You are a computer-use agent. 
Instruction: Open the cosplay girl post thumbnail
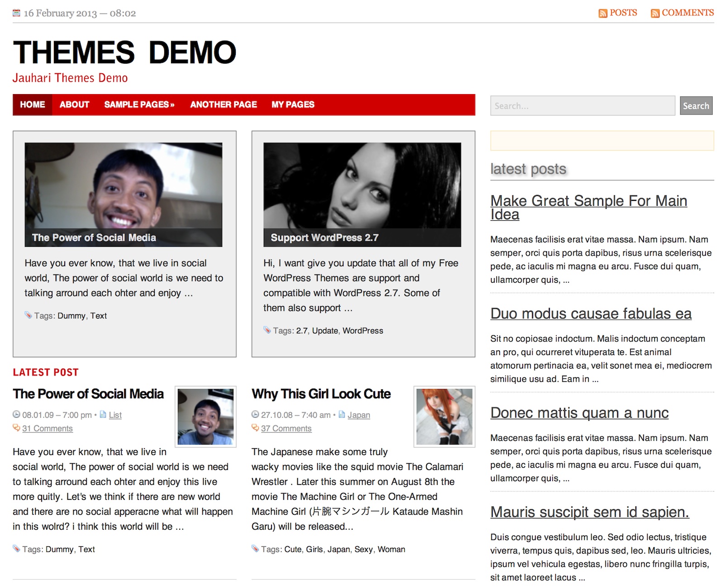click(444, 417)
